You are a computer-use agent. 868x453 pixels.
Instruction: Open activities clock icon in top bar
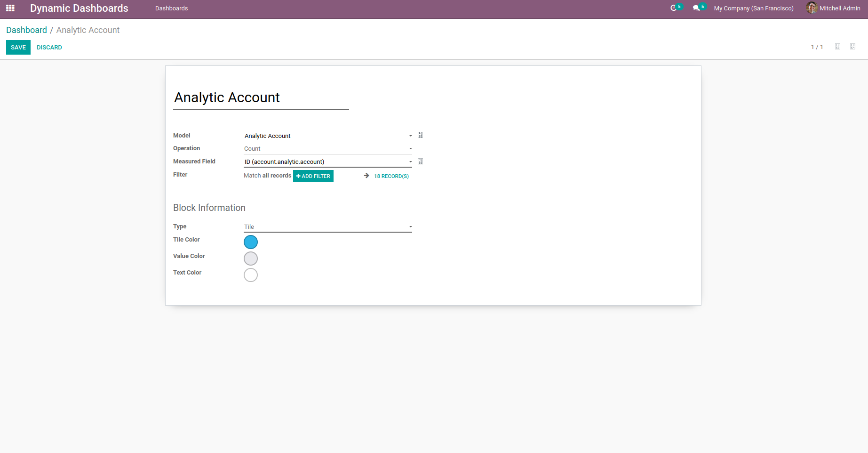673,8
